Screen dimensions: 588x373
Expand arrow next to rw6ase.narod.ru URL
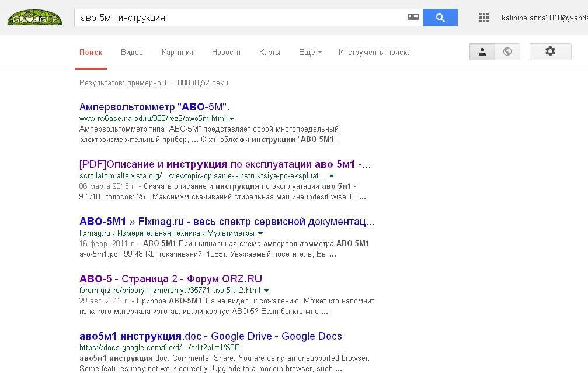click(232, 119)
